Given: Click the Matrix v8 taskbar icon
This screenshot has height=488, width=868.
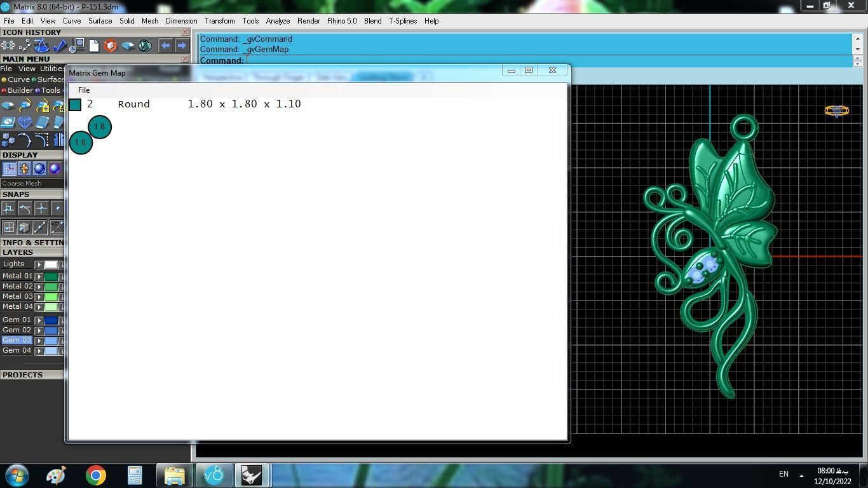Looking at the screenshot, I should click(214, 475).
